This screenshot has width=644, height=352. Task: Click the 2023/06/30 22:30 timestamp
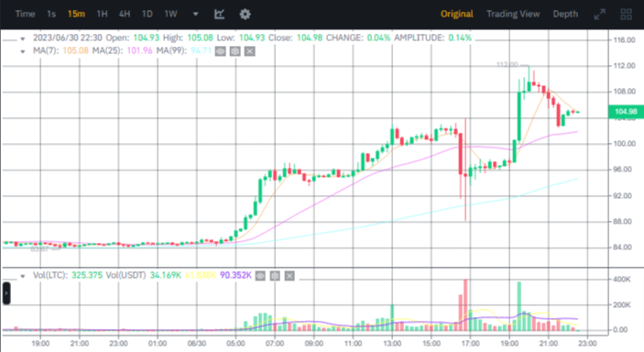tap(68, 38)
